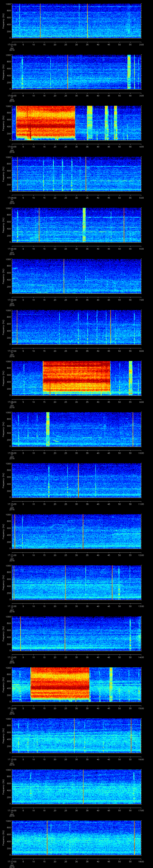The height and width of the screenshot is (868, 153).
Task: Click the "8:00" end time label
Action: pos(141,351)
